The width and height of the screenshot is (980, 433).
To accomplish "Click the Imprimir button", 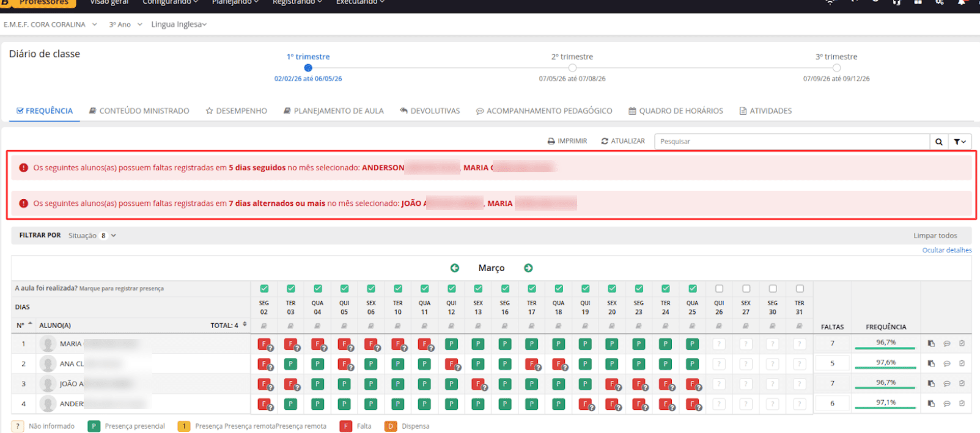I will (x=567, y=141).
